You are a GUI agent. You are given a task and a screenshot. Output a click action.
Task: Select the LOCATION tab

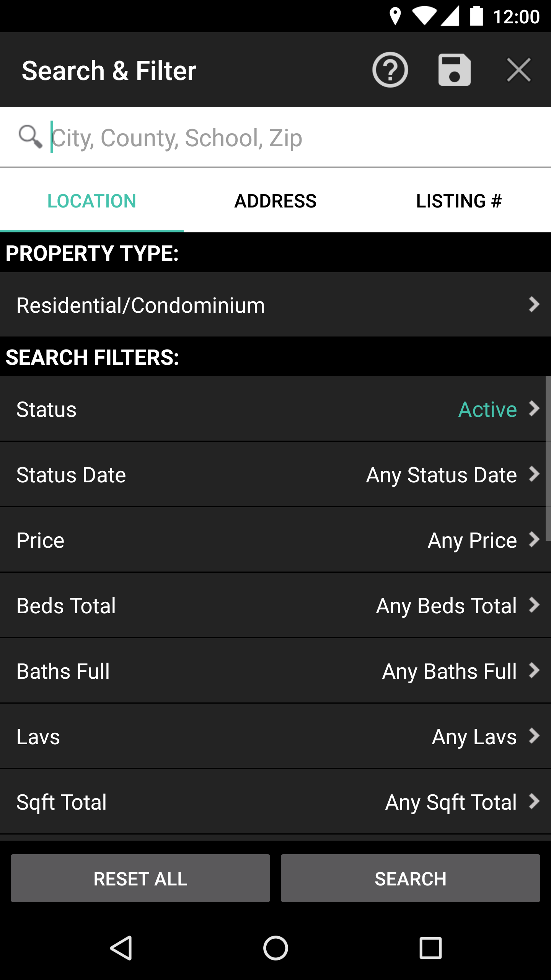click(92, 201)
